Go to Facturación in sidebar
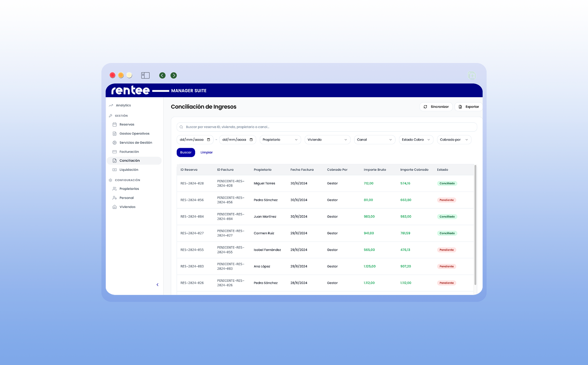Screen dimensions: 588x365 (129, 152)
